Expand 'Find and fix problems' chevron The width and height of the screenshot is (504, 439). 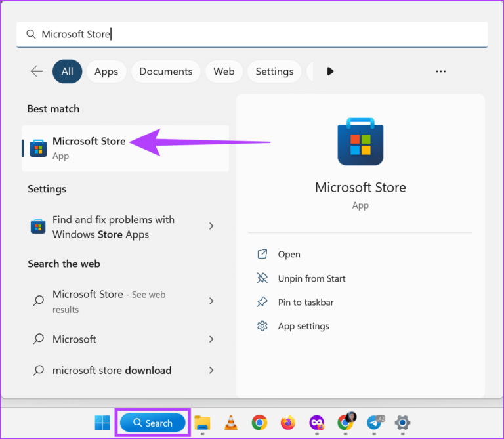(211, 226)
